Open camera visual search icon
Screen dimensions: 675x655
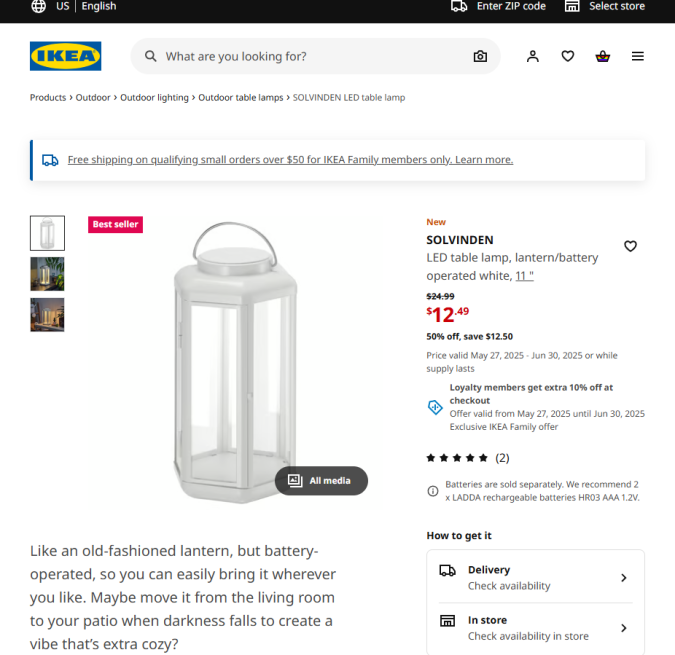point(480,56)
